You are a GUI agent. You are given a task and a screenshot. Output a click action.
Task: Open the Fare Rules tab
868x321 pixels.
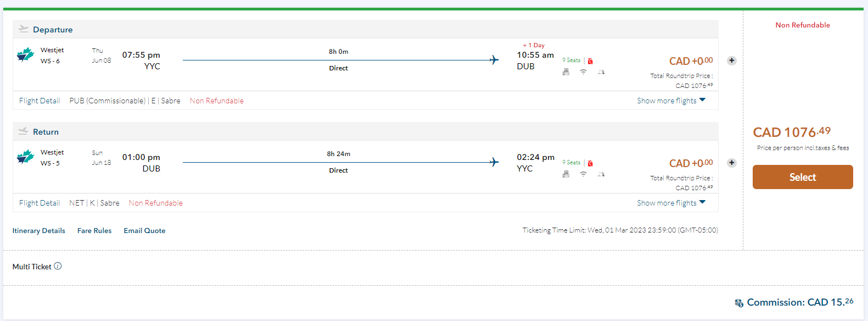coord(94,231)
